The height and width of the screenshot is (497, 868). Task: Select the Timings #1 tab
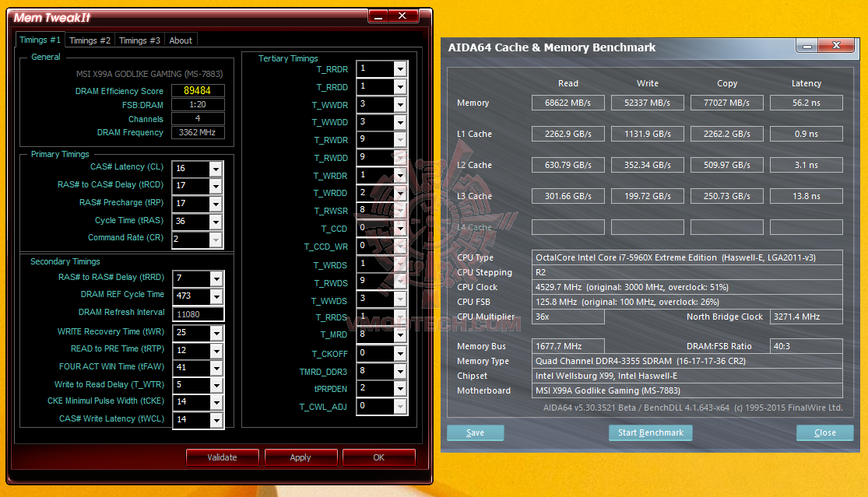[40, 40]
